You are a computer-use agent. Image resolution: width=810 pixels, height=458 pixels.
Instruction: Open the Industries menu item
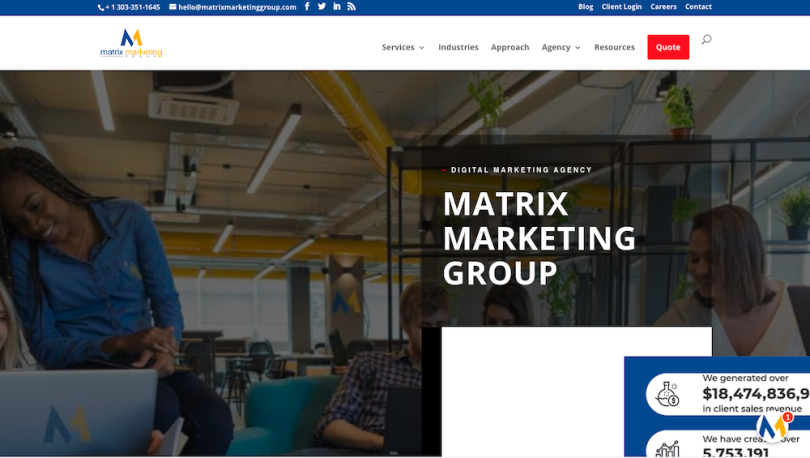[458, 47]
